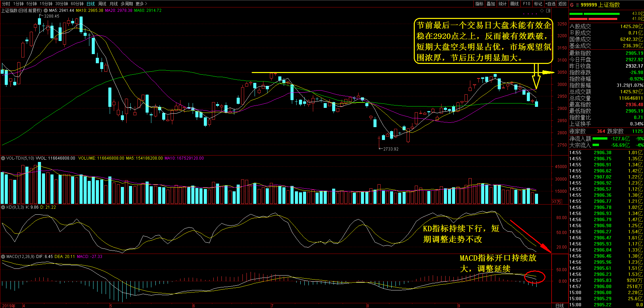The width and height of the screenshot is (644, 308).
Task: Click the 999999 上证指数 title
Action: point(600,5)
